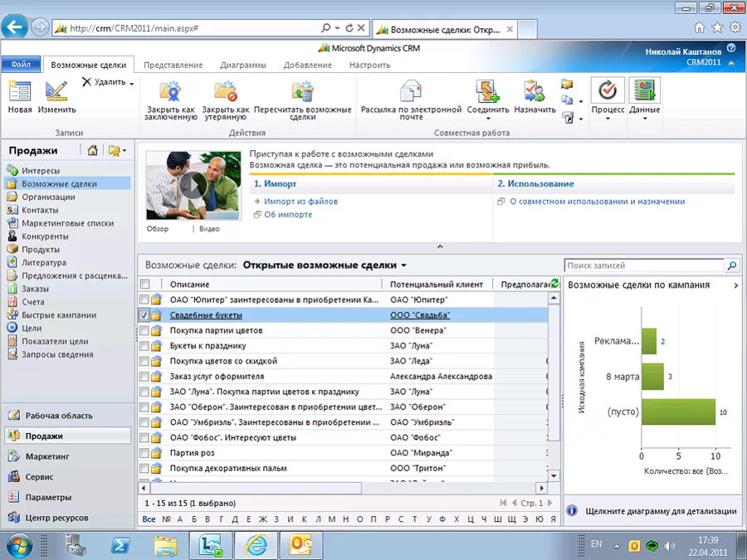Screen dimensions: 747x560
Task: Check the ОАО "Юпитер" row checkbox
Action: (144, 299)
